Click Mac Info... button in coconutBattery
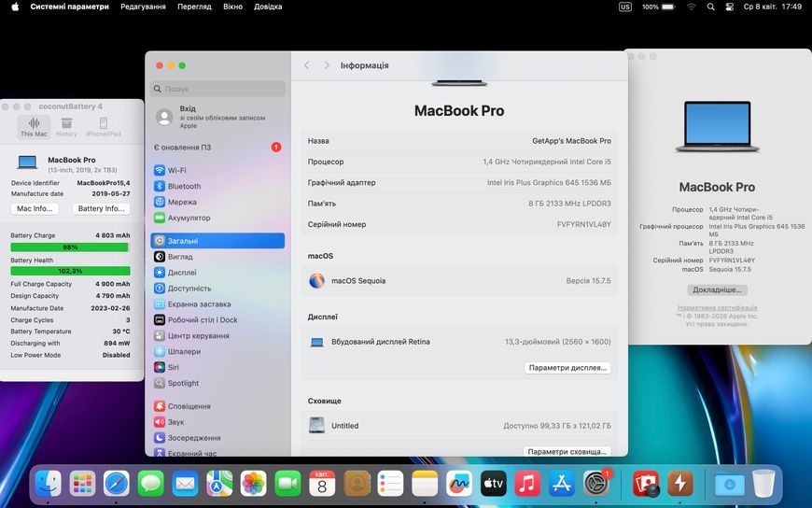This screenshot has width=812, height=508. pos(35,208)
